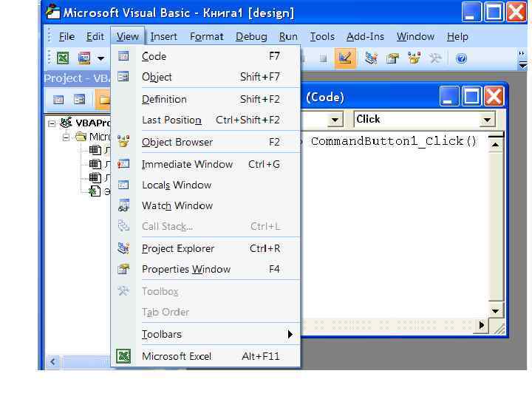This screenshot has width=532, height=399.
Task: Choose Object in the View menu
Action: 206,77
